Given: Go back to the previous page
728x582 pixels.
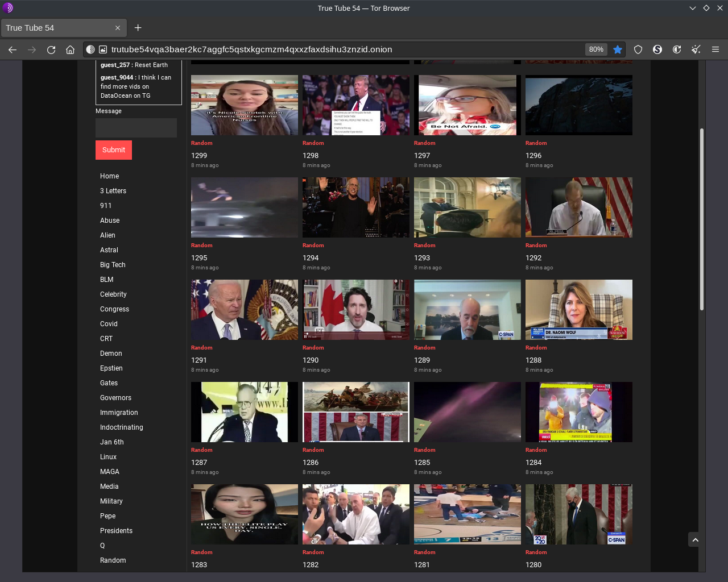Looking at the screenshot, I should (x=13, y=49).
